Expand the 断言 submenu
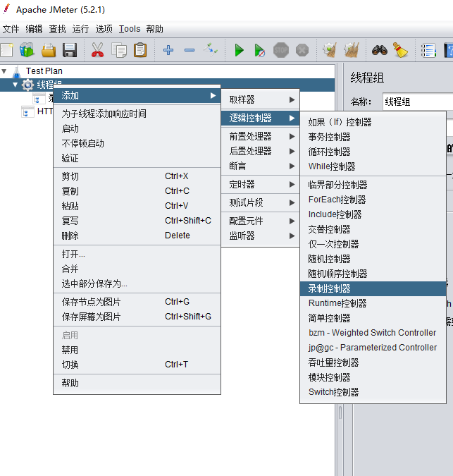Viewport: 453px width, 476px height. 261,166
